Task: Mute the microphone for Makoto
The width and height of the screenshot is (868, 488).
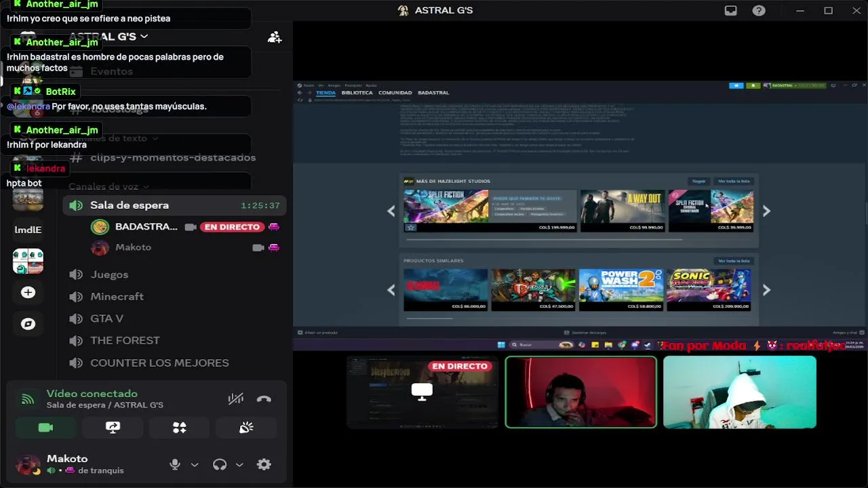Action: (175, 464)
